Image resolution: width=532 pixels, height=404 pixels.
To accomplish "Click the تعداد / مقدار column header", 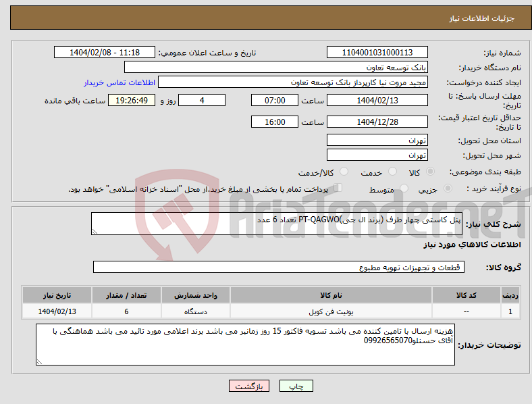I will (126, 295).
